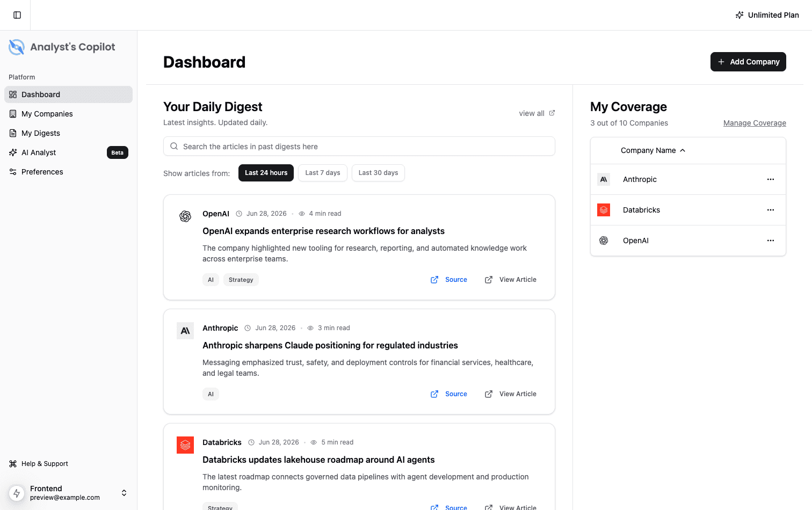Open AI Analyst section
The height and width of the screenshot is (510, 812).
click(68, 152)
